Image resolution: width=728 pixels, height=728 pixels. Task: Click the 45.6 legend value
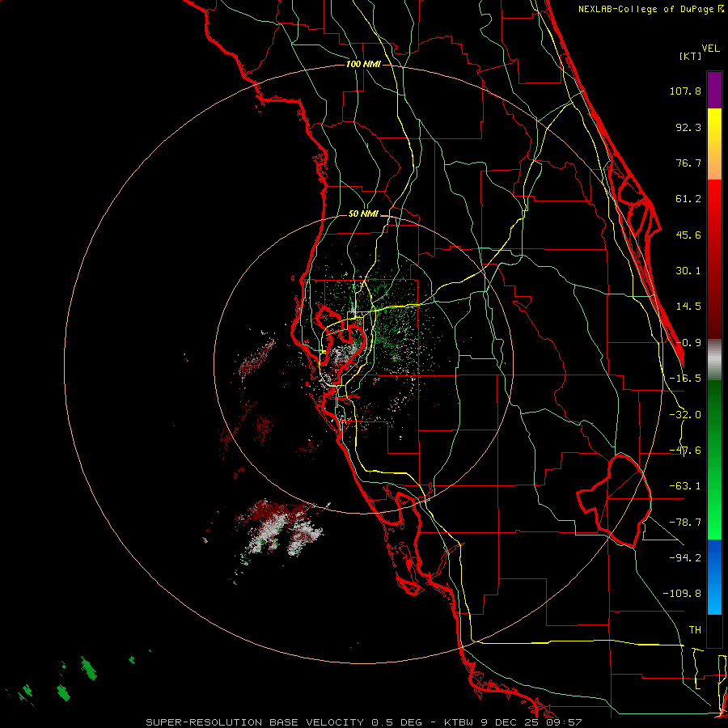[688, 235]
